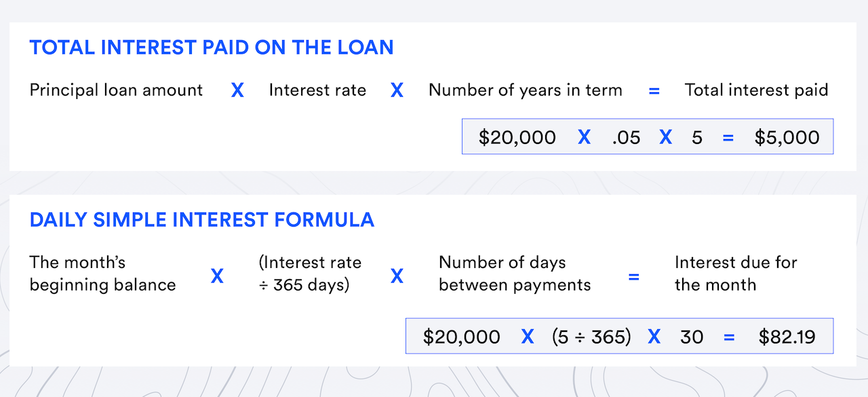
Task: Select the "Total interest paid" label
Action: [x=756, y=90]
